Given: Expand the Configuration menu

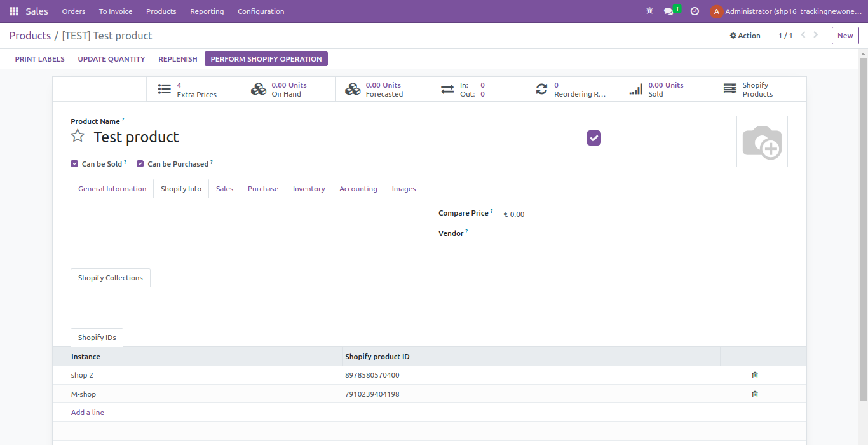Looking at the screenshot, I should pos(261,11).
